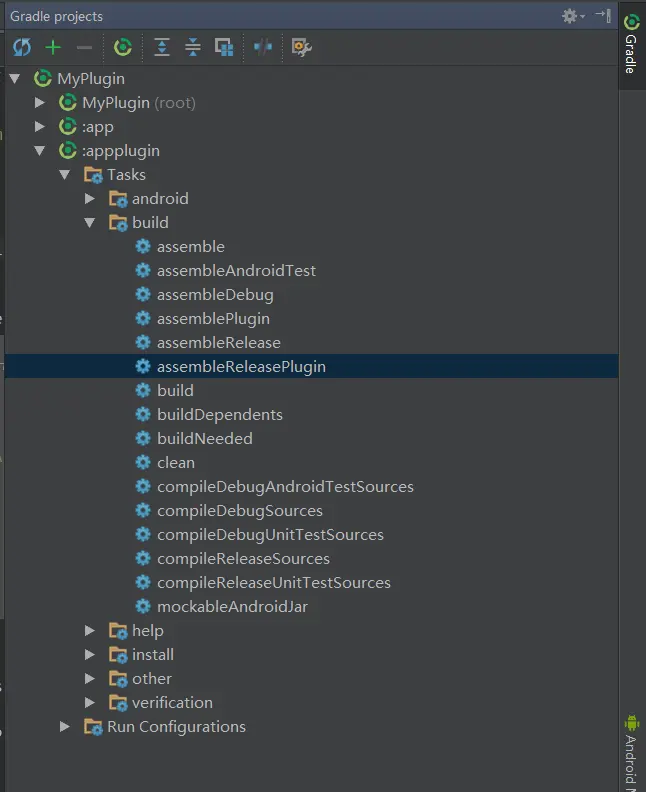Hide the Gradle projects panel
Screen dimensions: 646x792
[x=603, y=16]
